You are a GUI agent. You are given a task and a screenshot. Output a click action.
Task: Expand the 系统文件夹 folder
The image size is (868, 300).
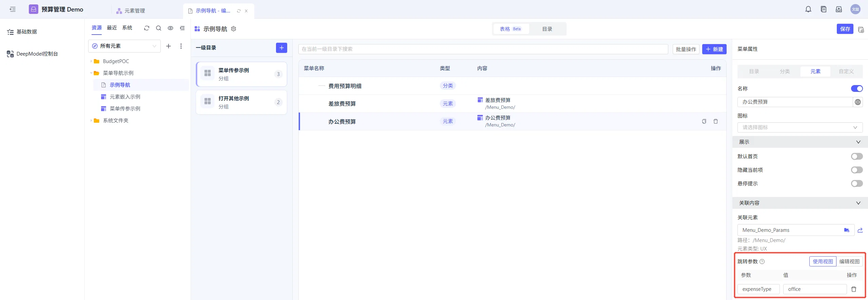[91, 121]
